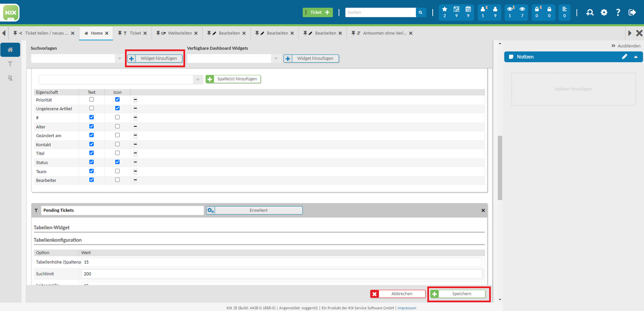The image size is (644, 311).
Task: Close the Weiterleiten tab
Action: (x=196, y=33)
